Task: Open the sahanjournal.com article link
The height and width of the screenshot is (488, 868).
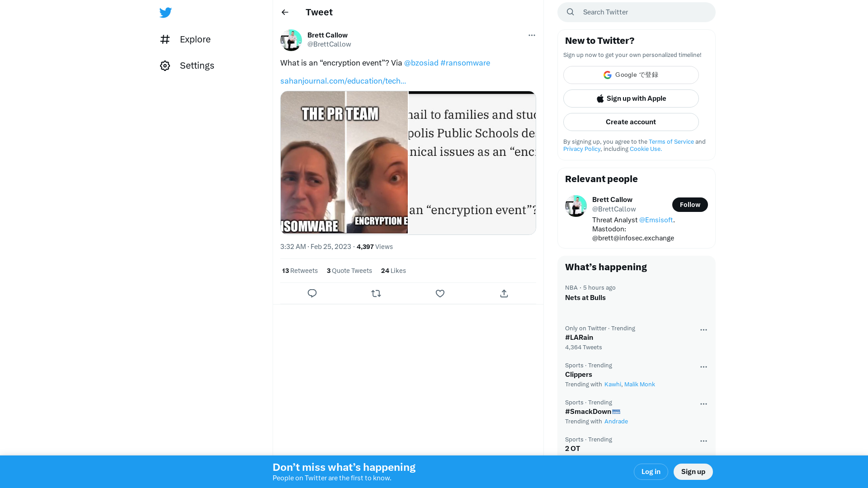Action: pos(343,81)
